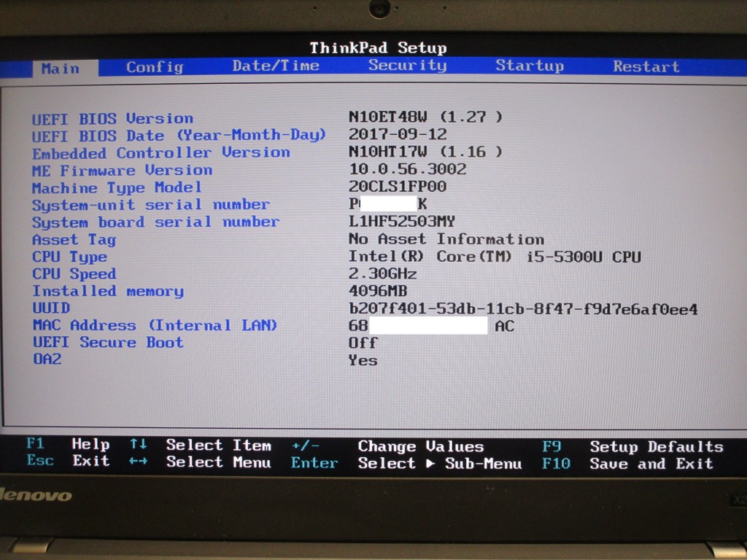Click the CPU Speed label
The image size is (747, 560).
click(74, 274)
